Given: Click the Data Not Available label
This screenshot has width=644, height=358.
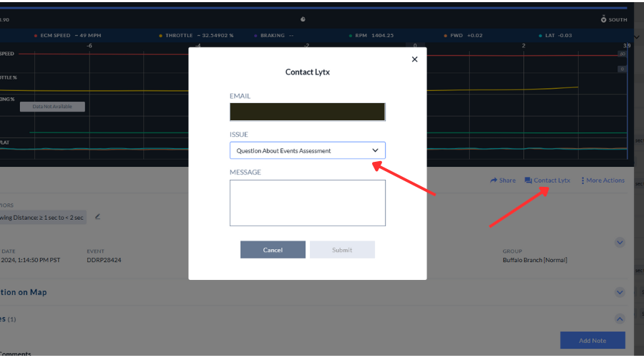Looking at the screenshot, I should tap(52, 107).
